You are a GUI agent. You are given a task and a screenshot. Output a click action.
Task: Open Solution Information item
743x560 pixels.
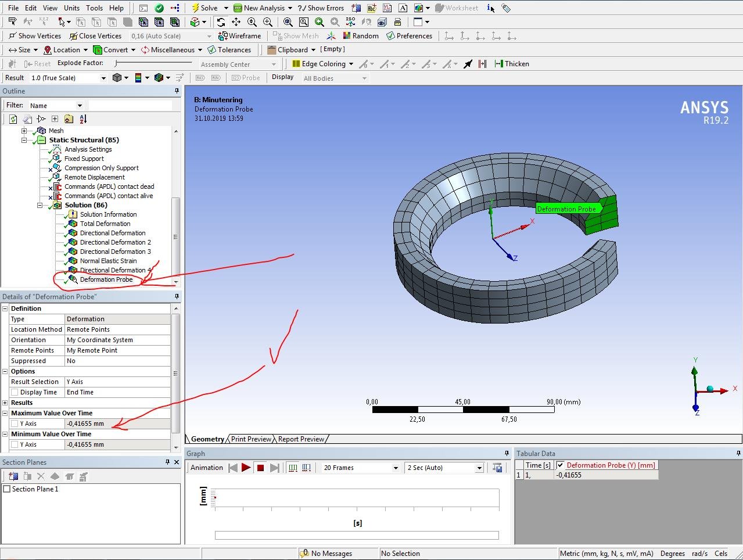pyautogui.click(x=108, y=214)
